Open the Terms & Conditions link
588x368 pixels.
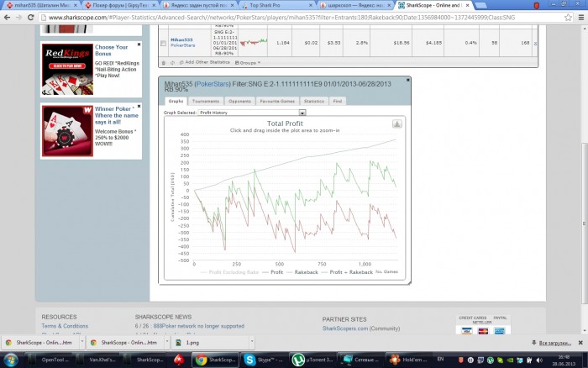point(65,326)
